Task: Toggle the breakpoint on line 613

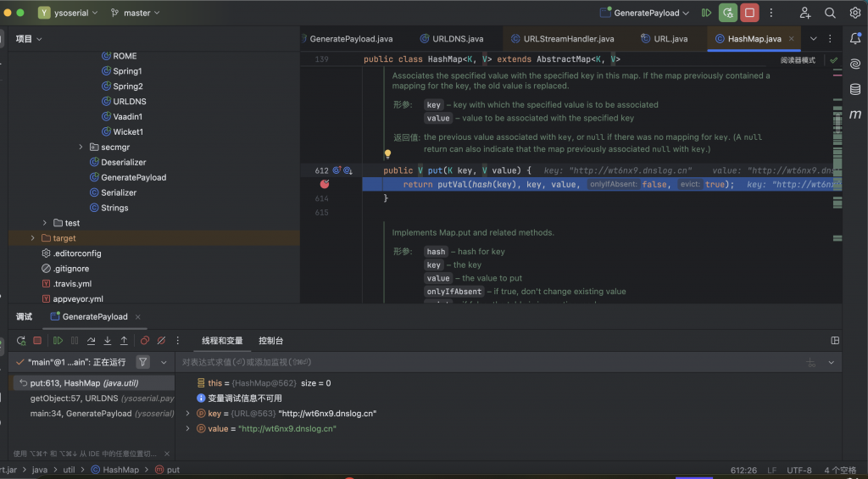Action: (x=325, y=184)
